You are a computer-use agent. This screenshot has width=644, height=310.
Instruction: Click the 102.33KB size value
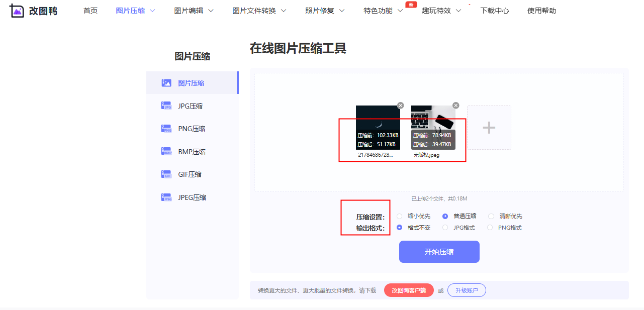tap(388, 135)
